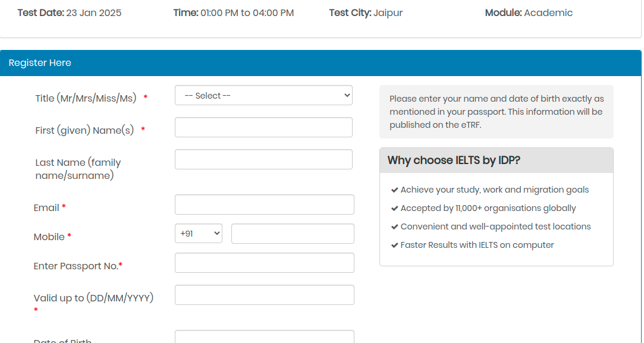644x343 pixels.
Task: Click the checkmark icon beside "Convenient and well-appointed test locations"
Action: pos(395,226)
